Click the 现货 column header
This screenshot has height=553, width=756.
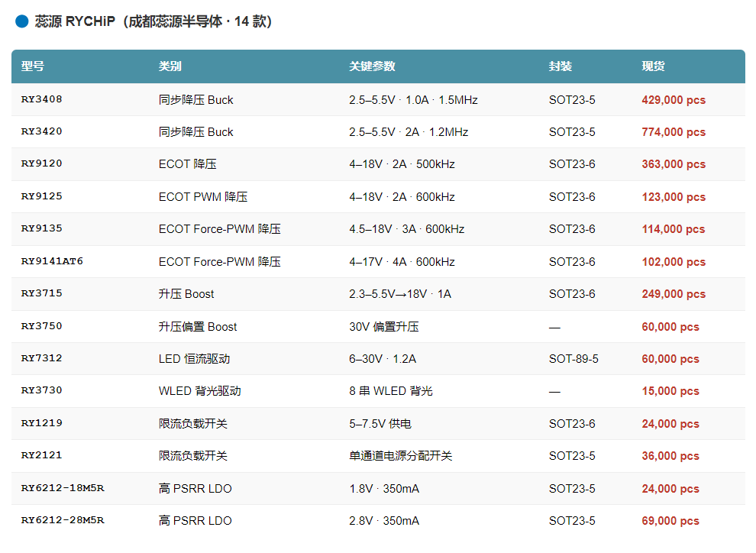click(x=654, y=66)
